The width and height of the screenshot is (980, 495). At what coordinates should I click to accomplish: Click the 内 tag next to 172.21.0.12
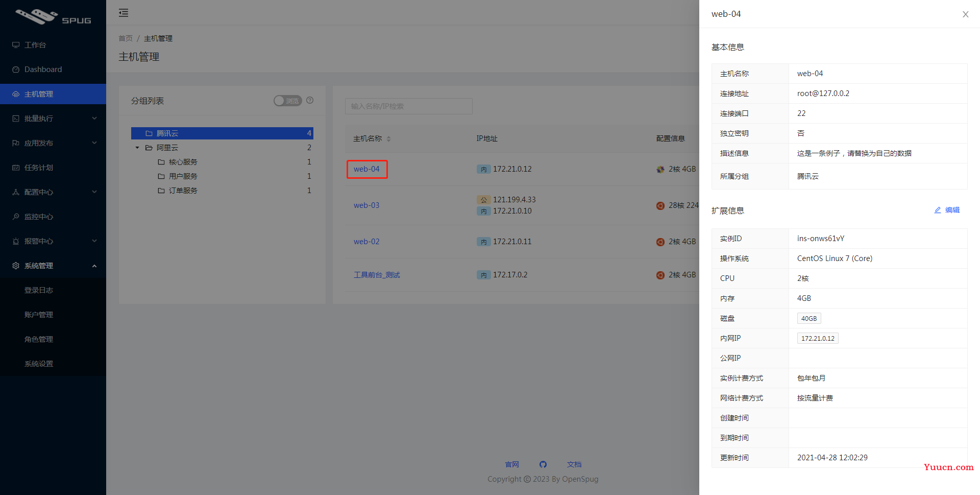click(x=483, y=169)
